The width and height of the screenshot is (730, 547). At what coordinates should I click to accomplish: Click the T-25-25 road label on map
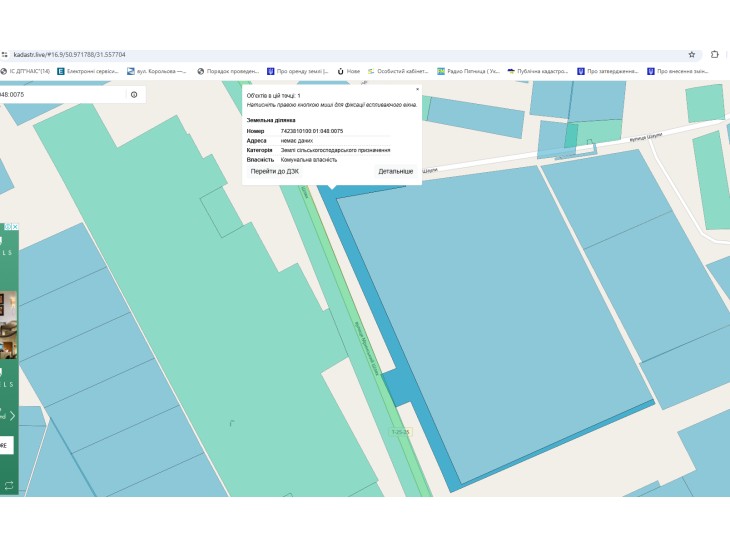coord(400,432)
